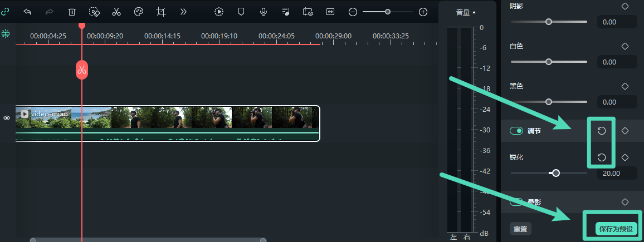
Task: Add a marker using the marker icon
Action: (x=241, y=12)
